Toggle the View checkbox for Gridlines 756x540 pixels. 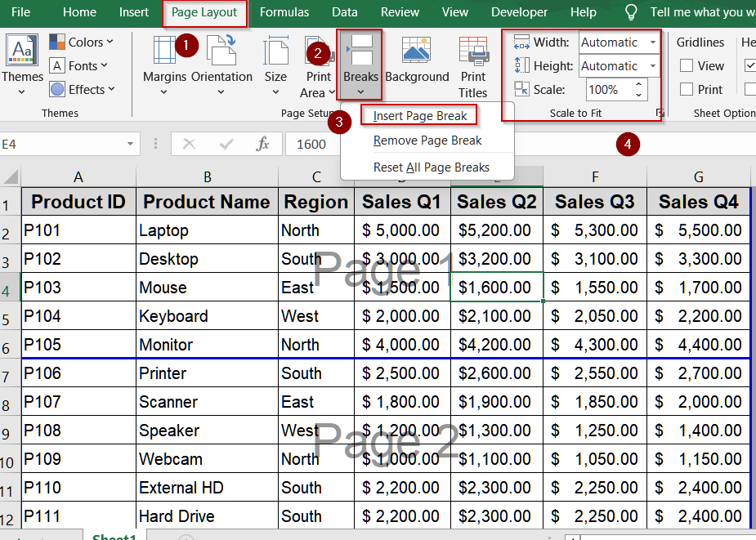pyautogui.click(x=686, y=65)
